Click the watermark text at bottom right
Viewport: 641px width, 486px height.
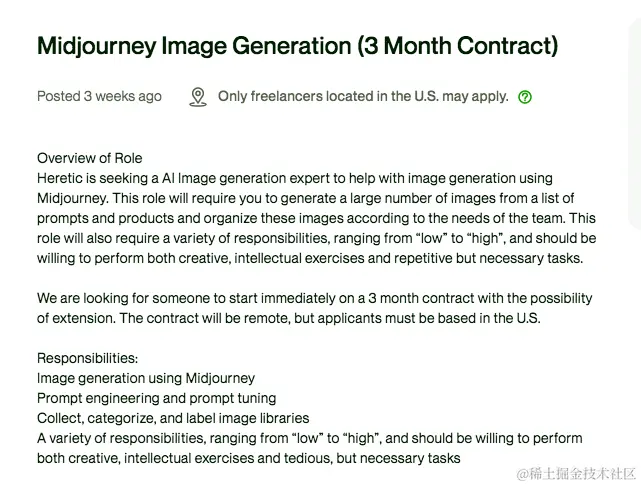(x=576, y=474)
